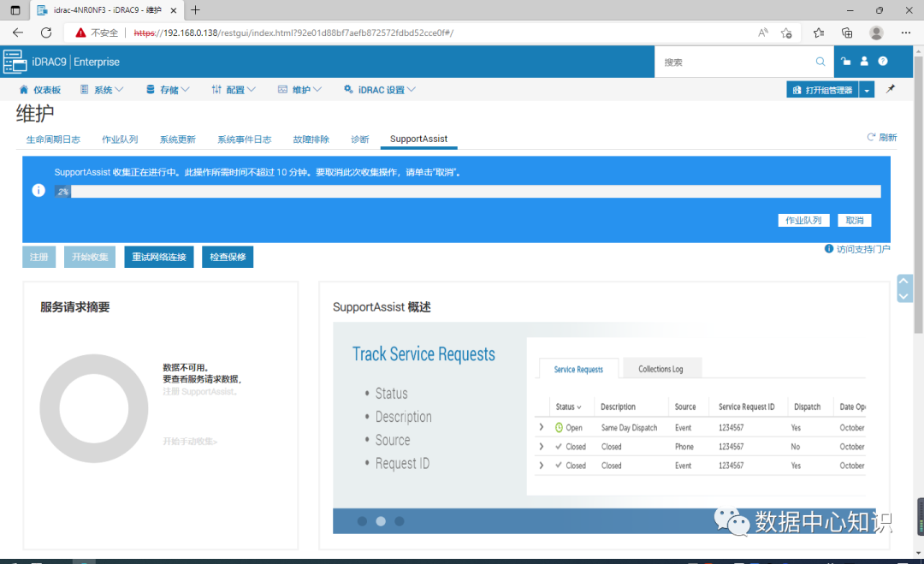Click browser back arrow
The height and width of the screenshot is (564, 924).
[18, 33]
